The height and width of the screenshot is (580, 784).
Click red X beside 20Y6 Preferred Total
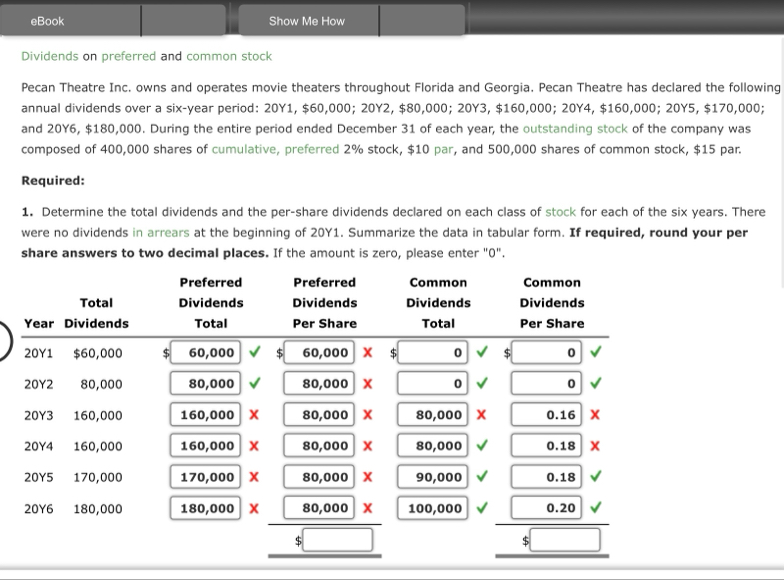click(x=254, y=508)
